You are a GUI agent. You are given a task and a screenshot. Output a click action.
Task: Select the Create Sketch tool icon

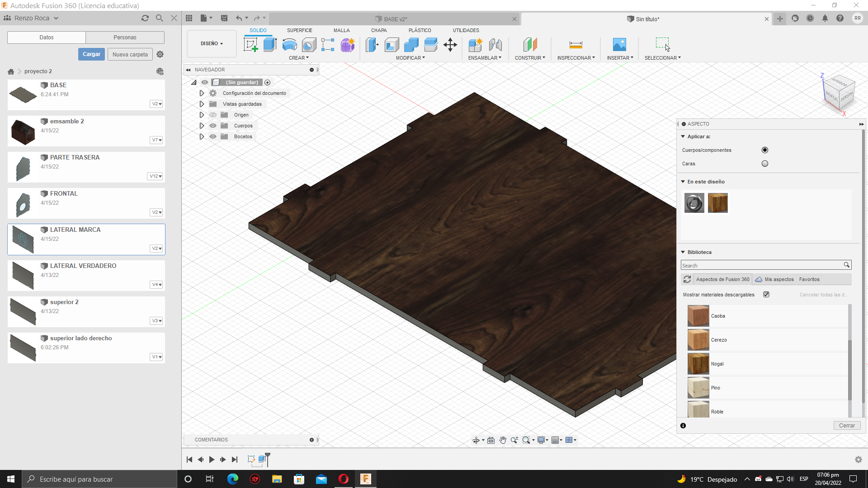tap(250, 45)
